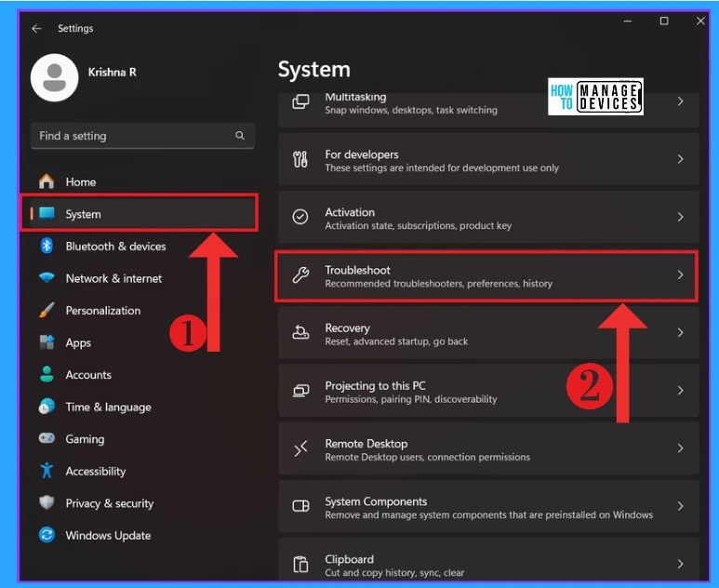Click the Personalization paintbrush icon
Screen dimensions: 719x588
pos(47,310)
